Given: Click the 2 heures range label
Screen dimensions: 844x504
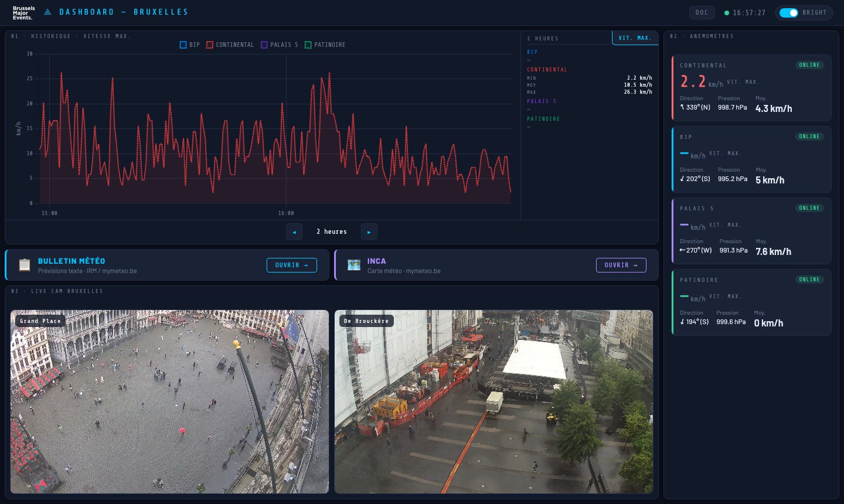Looking at the screenshot, I should (x=332, y=231).
